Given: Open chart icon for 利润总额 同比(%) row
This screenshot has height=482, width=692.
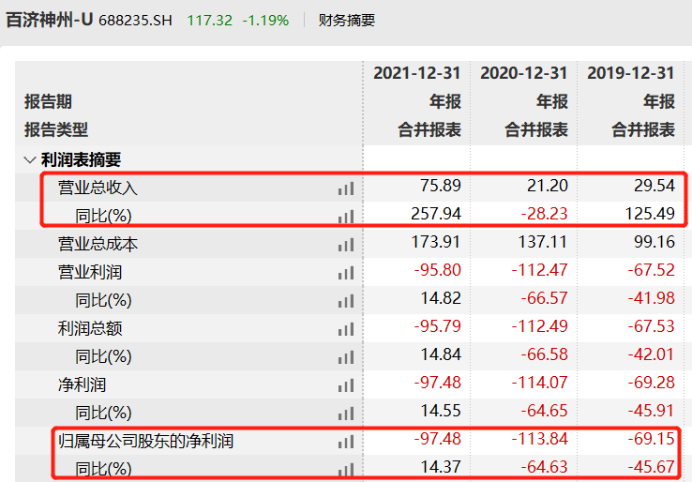Looking at the screenshot, I should 346,357.
